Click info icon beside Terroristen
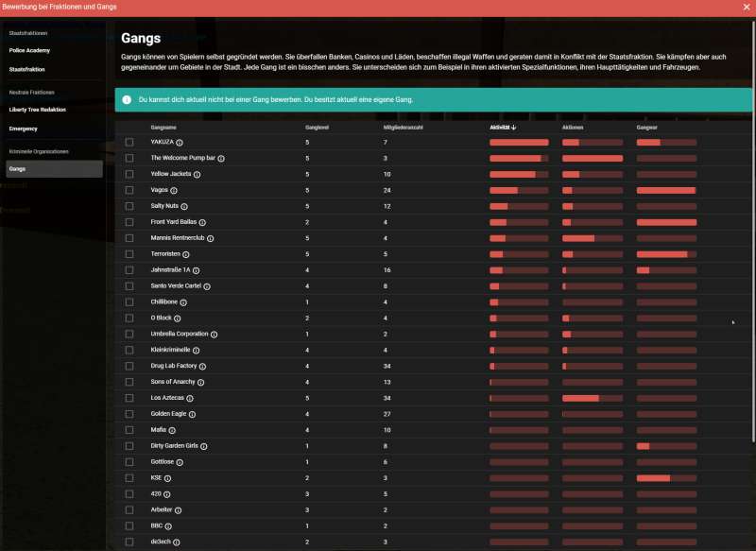 (x=185, y=254)
